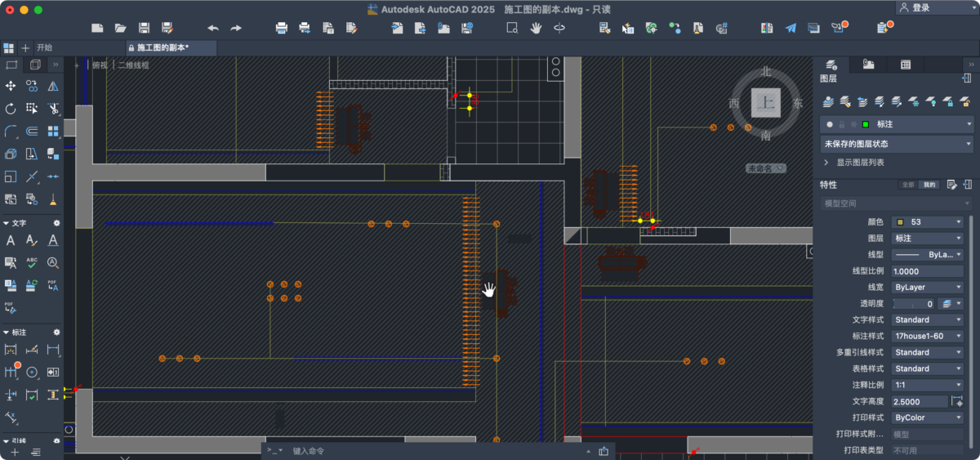Plot the drawing with the printer icon
980x460 pixels.
[x=282, y=28]
